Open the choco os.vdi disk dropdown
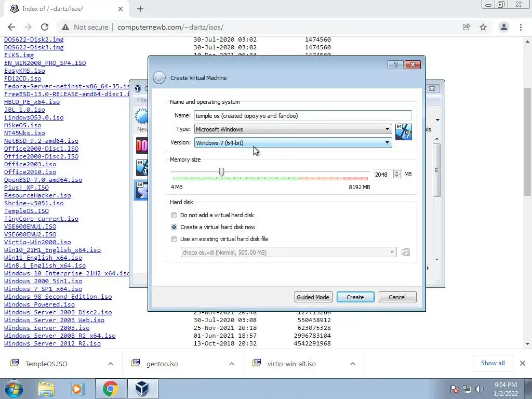The width and height of the screenshot is (532, 399). pos(288,252)
